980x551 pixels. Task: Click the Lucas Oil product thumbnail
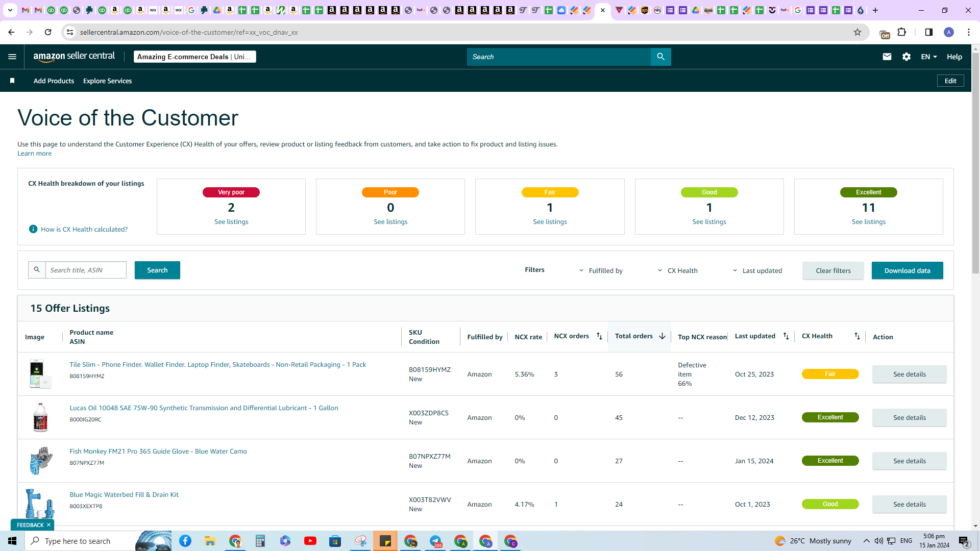[40, 417]
